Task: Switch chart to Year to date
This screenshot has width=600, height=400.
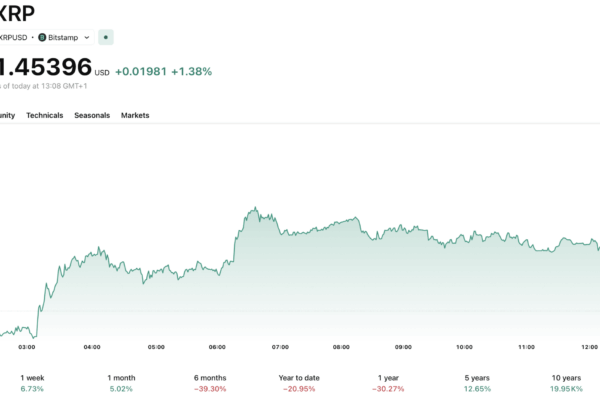Action: [x=300, y=383]
